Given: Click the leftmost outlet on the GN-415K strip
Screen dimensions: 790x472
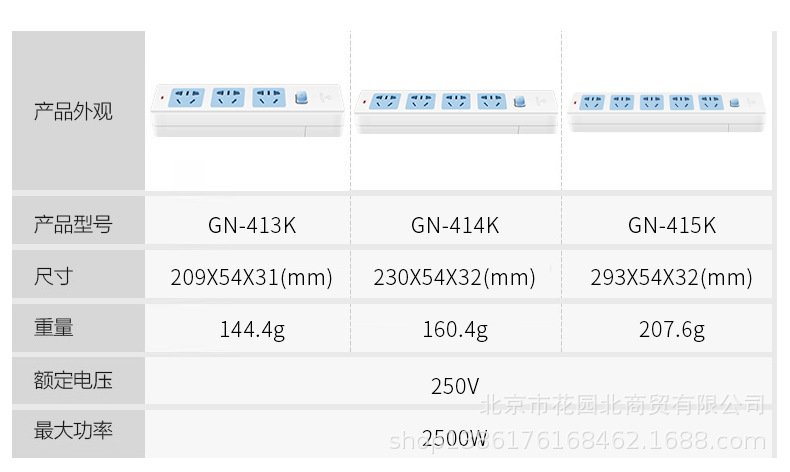Looking at the screenshot, I should click(x=592, y=103).
